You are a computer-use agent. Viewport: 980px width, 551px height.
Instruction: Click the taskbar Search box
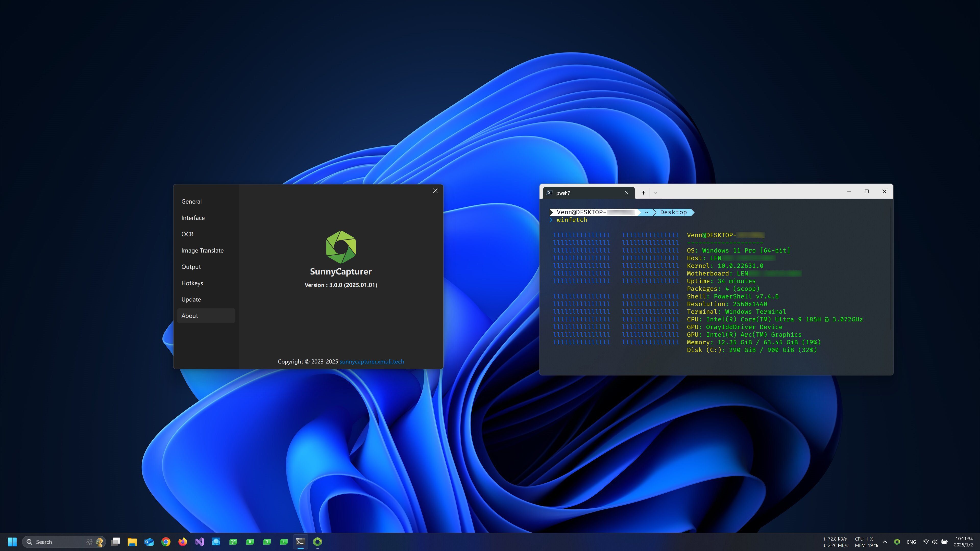click(64, 542)
